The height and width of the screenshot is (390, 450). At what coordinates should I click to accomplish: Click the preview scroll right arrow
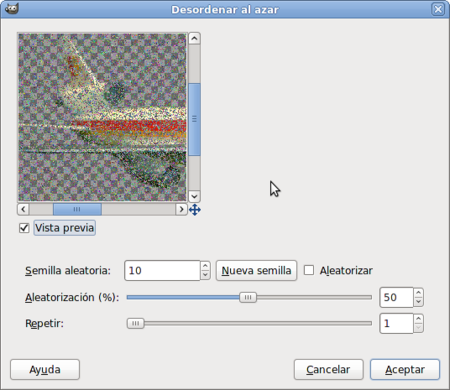click(x=181, y=209)
